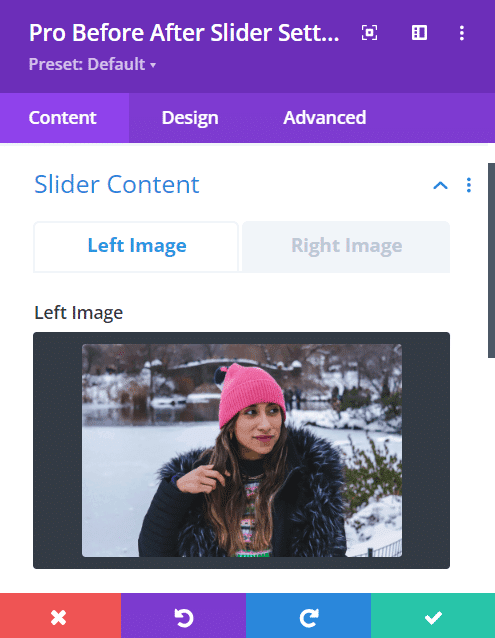
Task: Switch to the Advanced tab
Action: (x=325, y=118)
